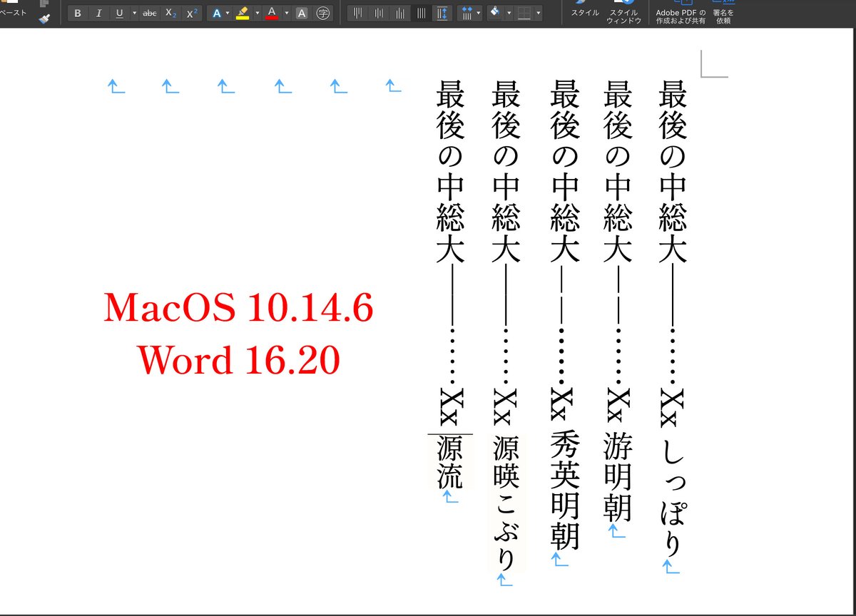Screen dimensions: 856x616
Task: Open the スタイルウィンドウ panel
Action: click(624, 13)
